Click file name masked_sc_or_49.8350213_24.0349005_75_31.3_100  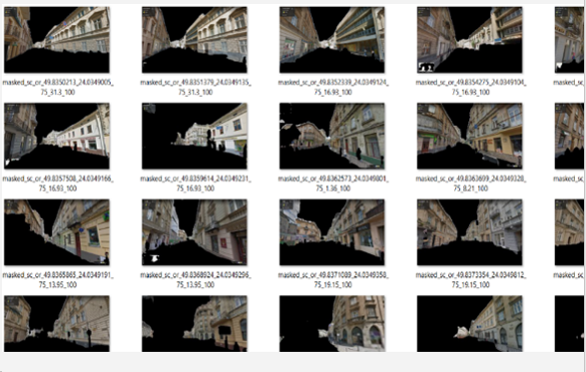(x=58, y=87)
